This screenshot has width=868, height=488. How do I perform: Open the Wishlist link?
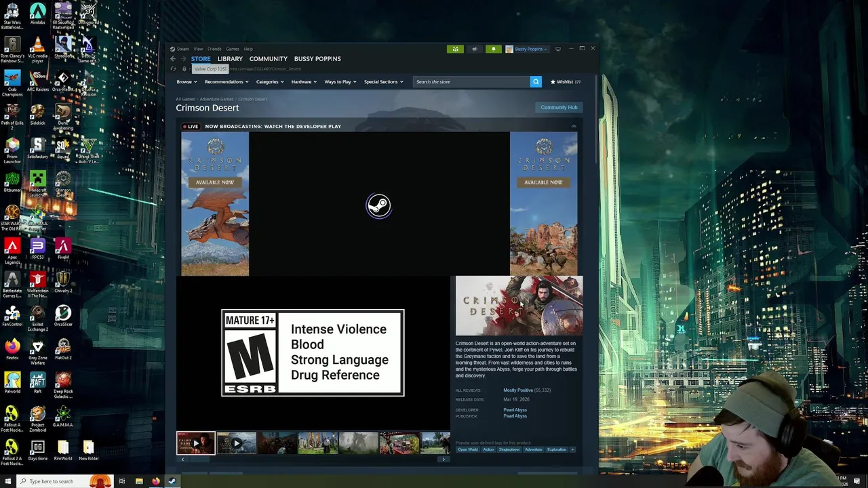click(566, 82)
